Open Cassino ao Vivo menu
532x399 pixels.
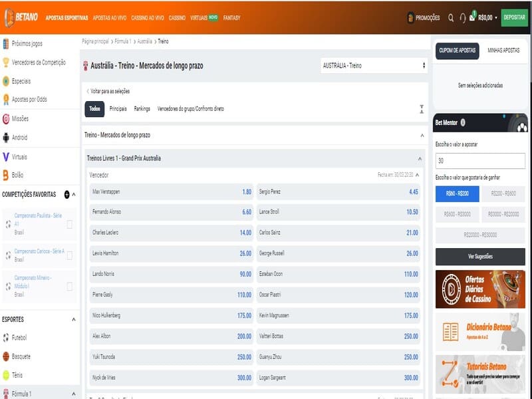(x=147, y=18)
